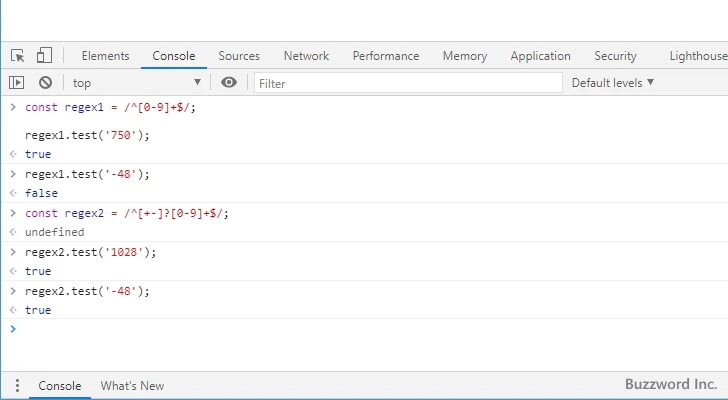728x400 pixels.
Task: Expand the Default levels dropdown
Action: coord(612,83)
